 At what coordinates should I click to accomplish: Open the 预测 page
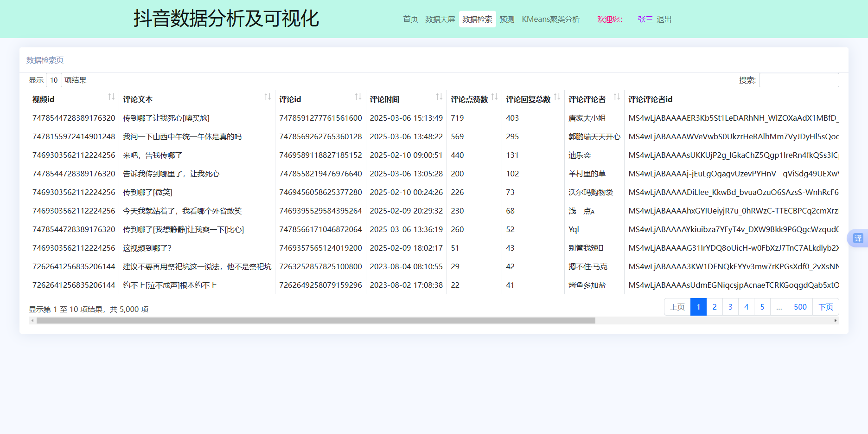point(507,19)
